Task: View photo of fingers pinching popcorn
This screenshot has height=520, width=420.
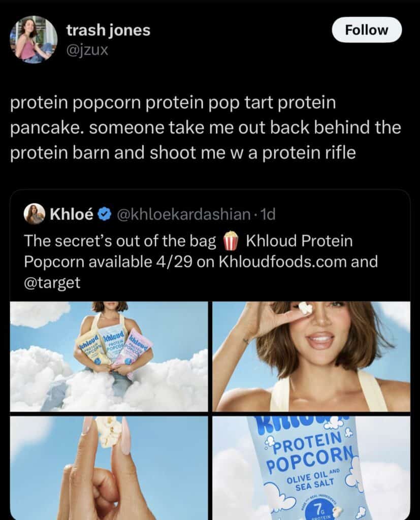Action: click(109, 468)
